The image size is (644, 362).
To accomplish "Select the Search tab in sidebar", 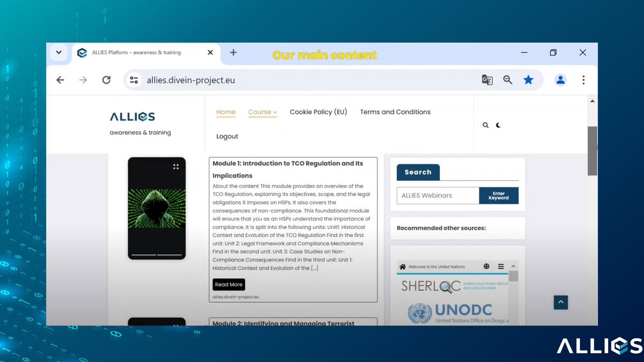I will pos(418,172).
